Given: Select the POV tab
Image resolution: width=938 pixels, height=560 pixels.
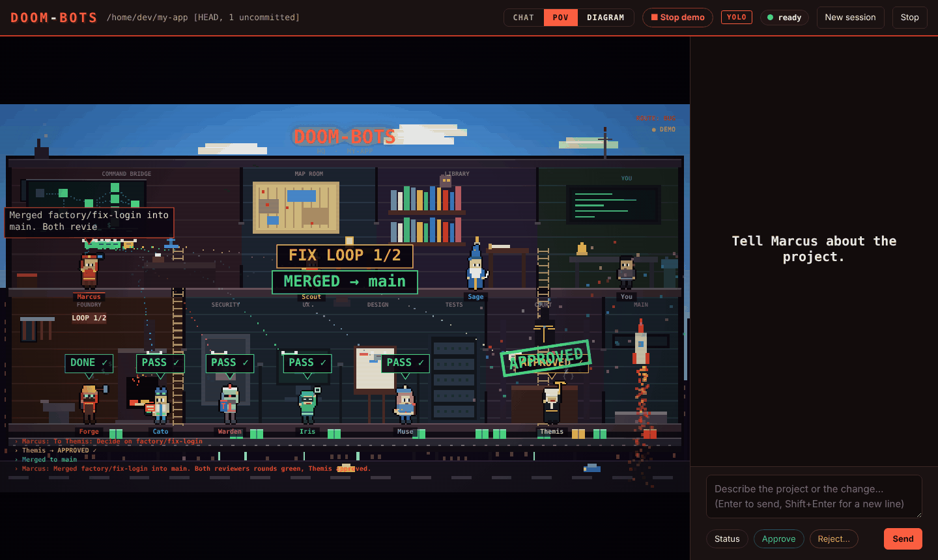Looking at the screenshot, I should coord(561,18).
